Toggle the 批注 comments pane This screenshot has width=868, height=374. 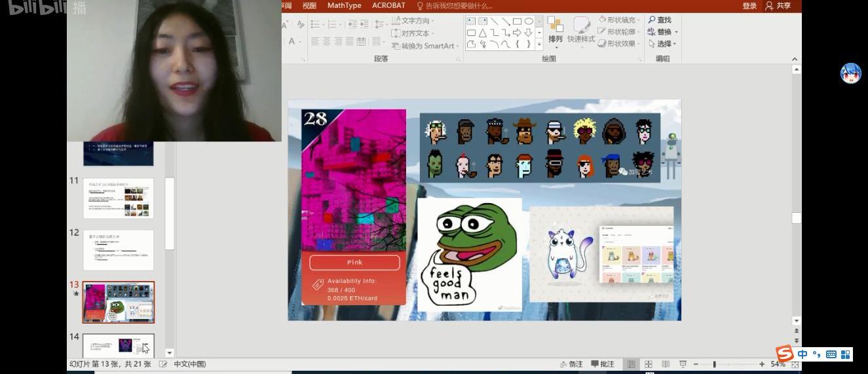pyautogui.click(x=603, y=364)
